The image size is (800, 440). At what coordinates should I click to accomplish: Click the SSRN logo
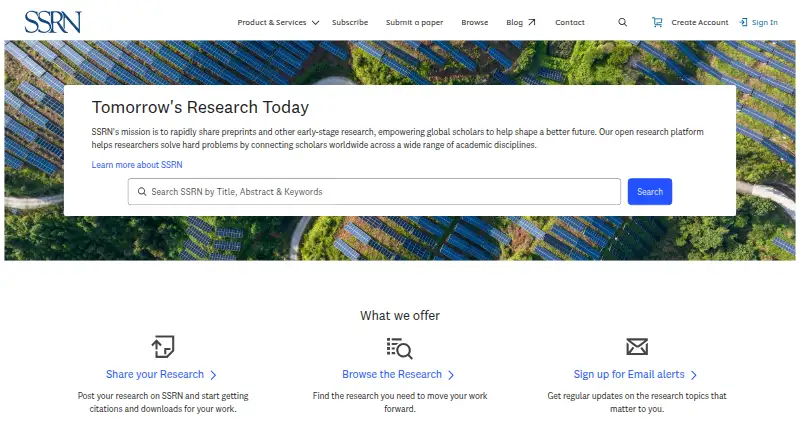pos(53,22)
